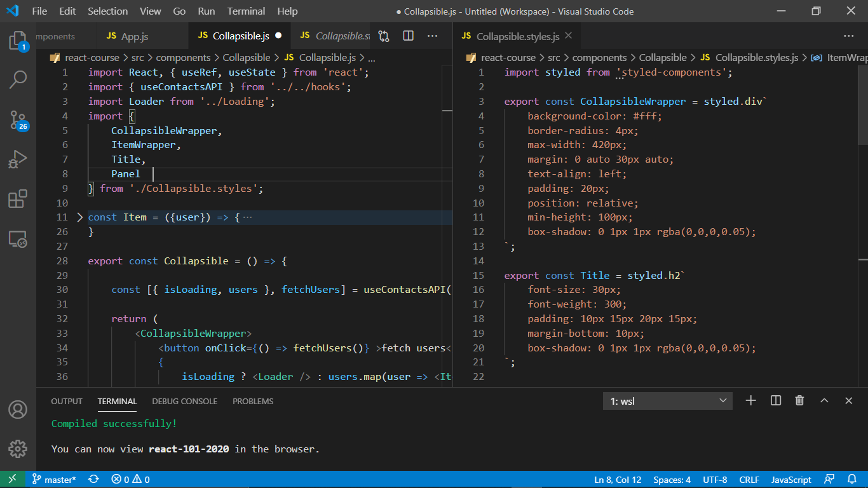
Task: Switch to the PROBLEMS panel tab
Action: pos(253,401)
